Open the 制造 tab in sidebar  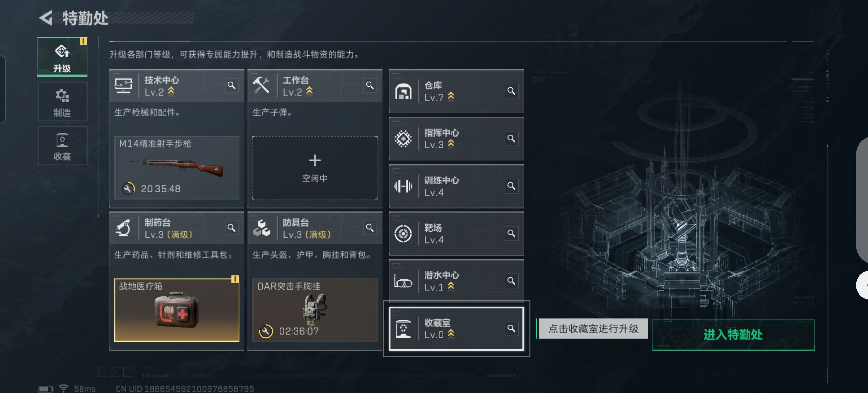point(62,102)
